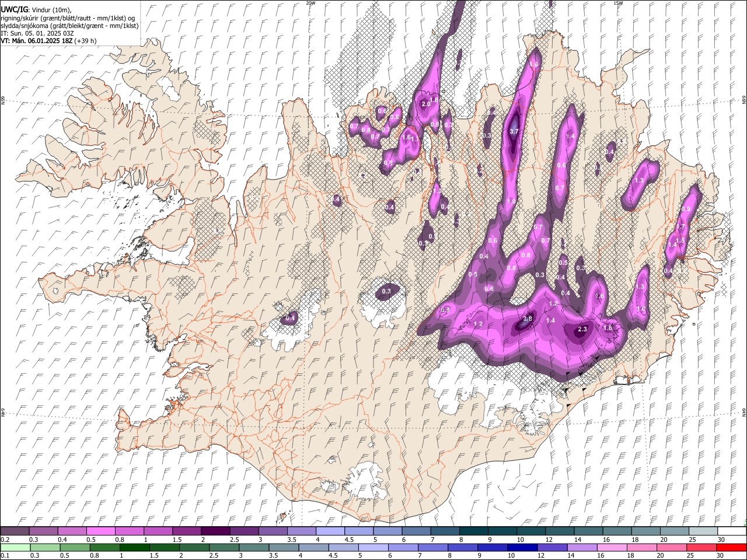This screenshot has height=560, width=747.
Task: Click the '4.5' label in the rain legend
Action: 333,556
